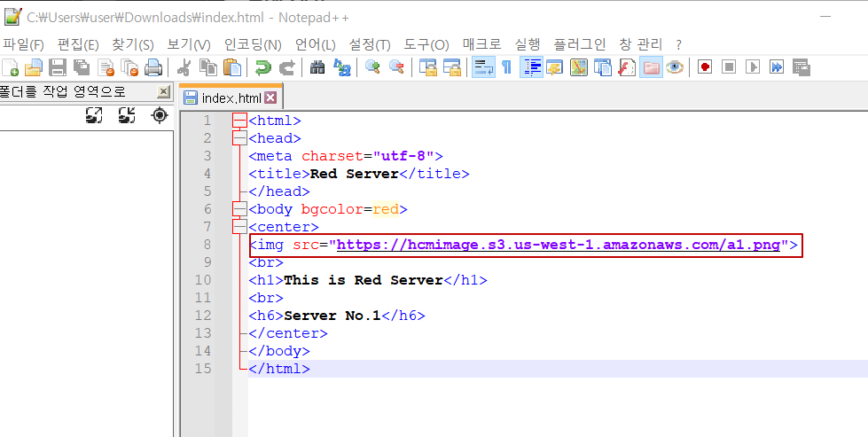Open the Document Map icon
The width and height of the screenshot is (868, 437).
pos(578,67)
